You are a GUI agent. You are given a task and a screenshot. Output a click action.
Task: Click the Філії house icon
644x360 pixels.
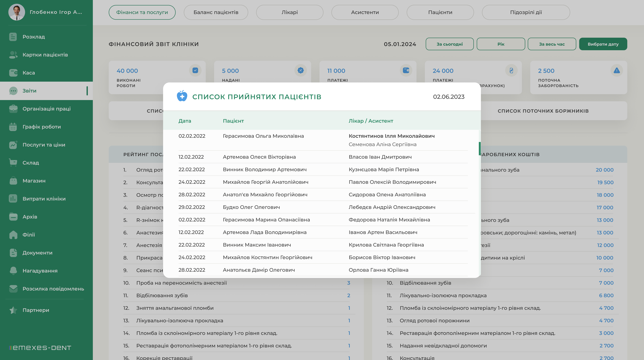tap(13, 235)
